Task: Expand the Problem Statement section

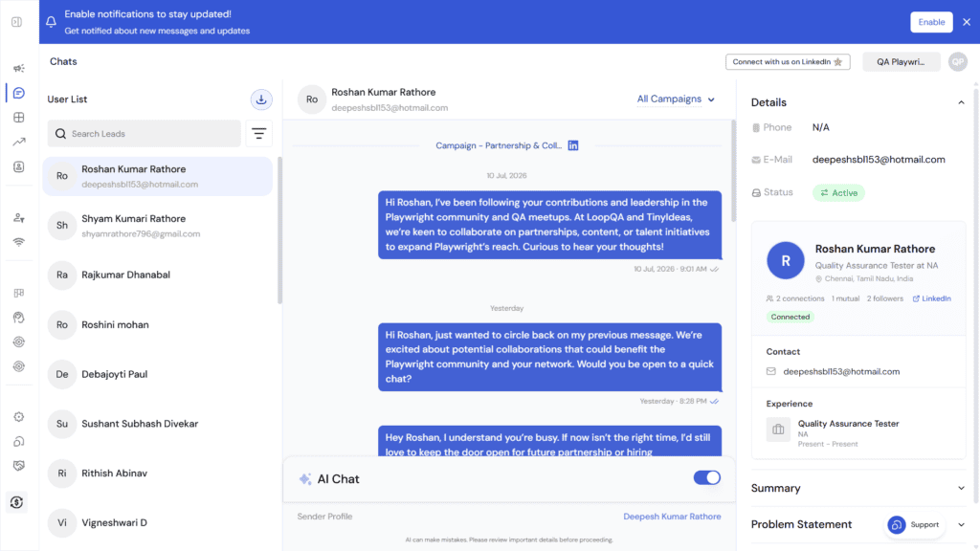Action: 961,525
